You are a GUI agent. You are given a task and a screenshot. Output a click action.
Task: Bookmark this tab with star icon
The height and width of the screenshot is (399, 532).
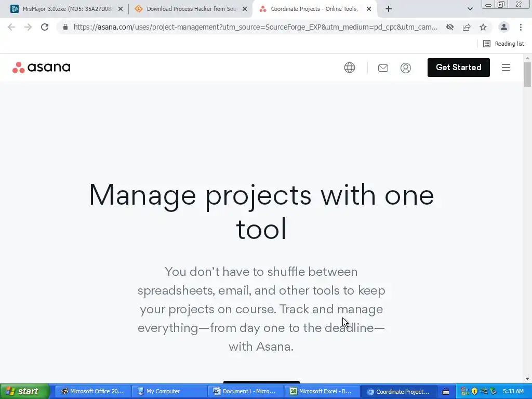click(483, 27)
